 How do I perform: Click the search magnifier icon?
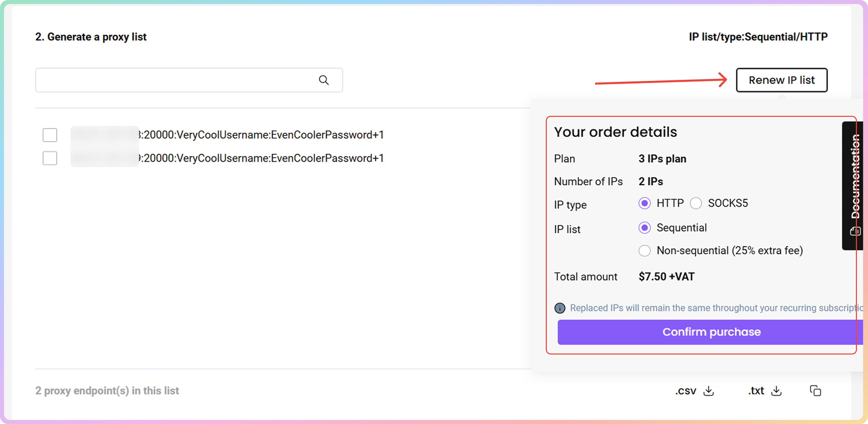point(323,80)
